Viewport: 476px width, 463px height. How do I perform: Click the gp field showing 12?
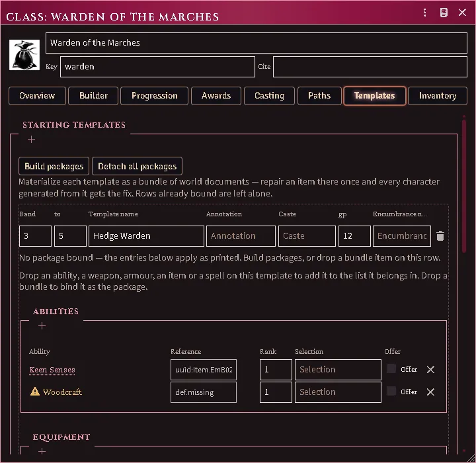pyautogui.click(x=354, y=235)
